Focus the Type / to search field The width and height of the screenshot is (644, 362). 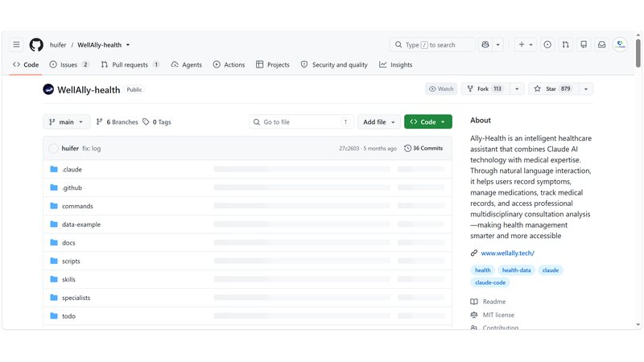[x=432, y=44]
